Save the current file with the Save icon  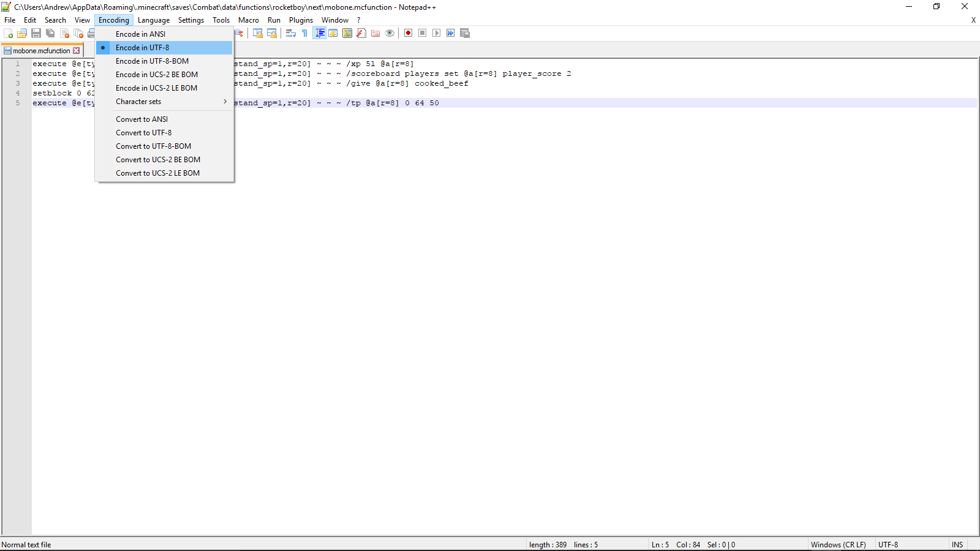click(36, 33)
